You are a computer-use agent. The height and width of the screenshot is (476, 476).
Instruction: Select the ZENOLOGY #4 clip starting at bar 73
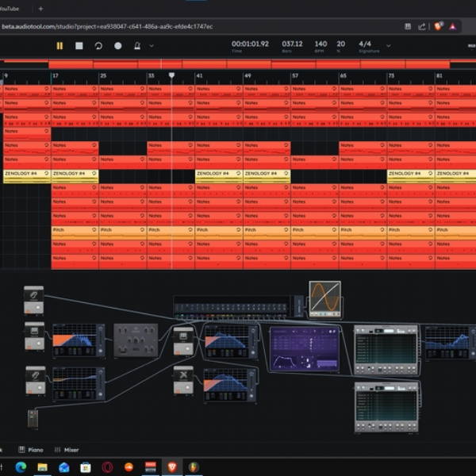[x=411, y=177]
